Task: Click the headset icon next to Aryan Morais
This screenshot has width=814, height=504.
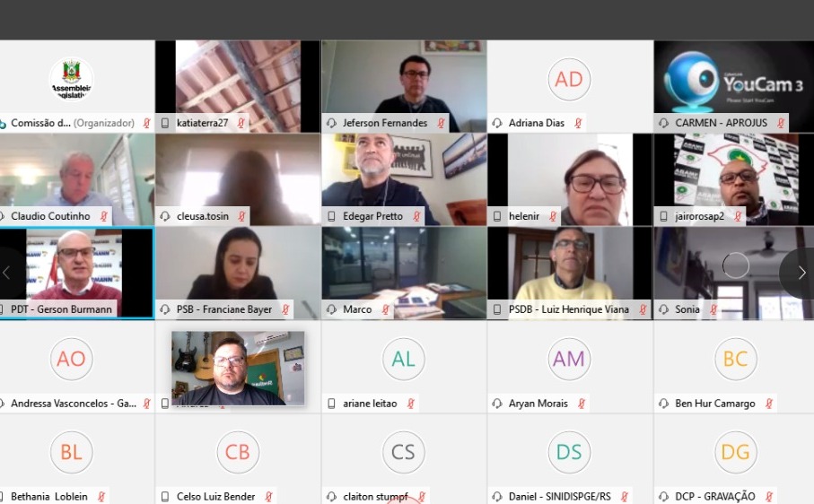Action: tap(497, 404)
